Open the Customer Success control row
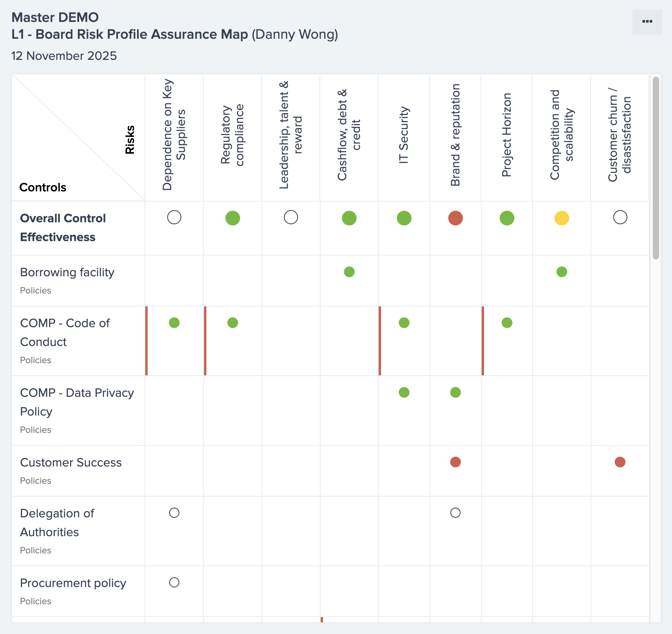The width and height of the screenshot is (672, 634). tap(71, 463)
